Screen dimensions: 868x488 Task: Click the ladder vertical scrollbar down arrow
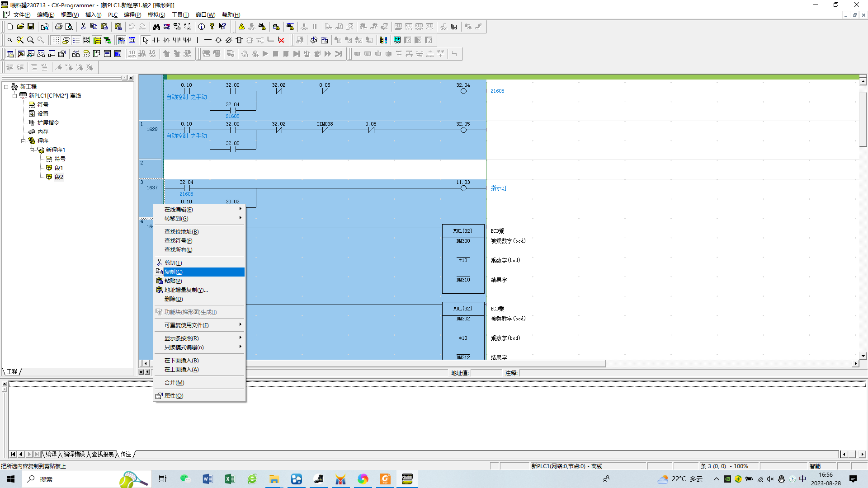pyautogui.click(x=863, y=356)
